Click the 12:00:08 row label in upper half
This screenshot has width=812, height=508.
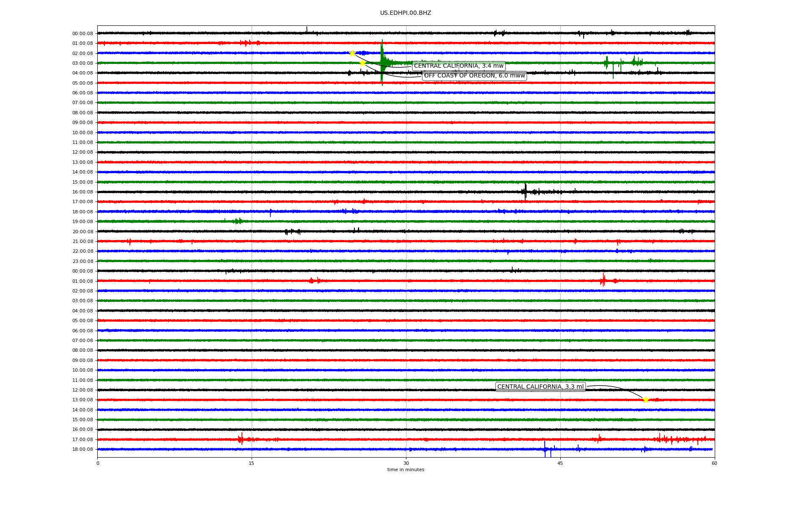point(82,152)
